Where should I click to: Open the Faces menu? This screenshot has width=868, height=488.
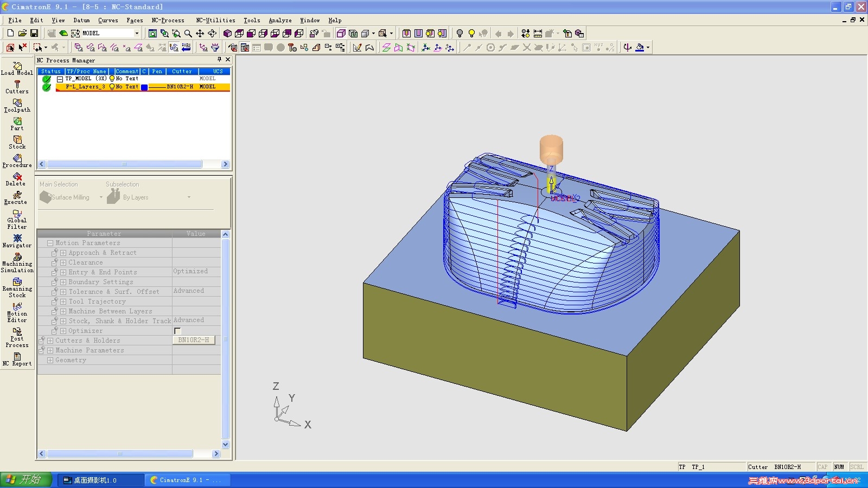tap(135, 20)
